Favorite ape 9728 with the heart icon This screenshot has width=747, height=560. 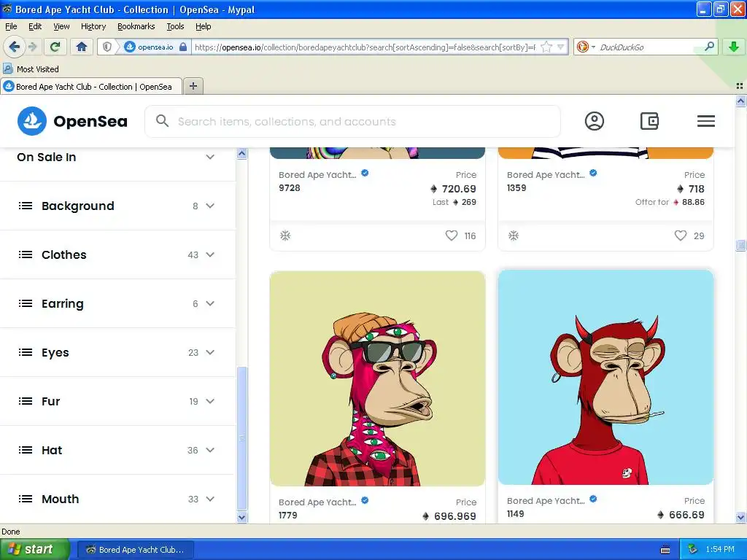(x=451, y=236)
